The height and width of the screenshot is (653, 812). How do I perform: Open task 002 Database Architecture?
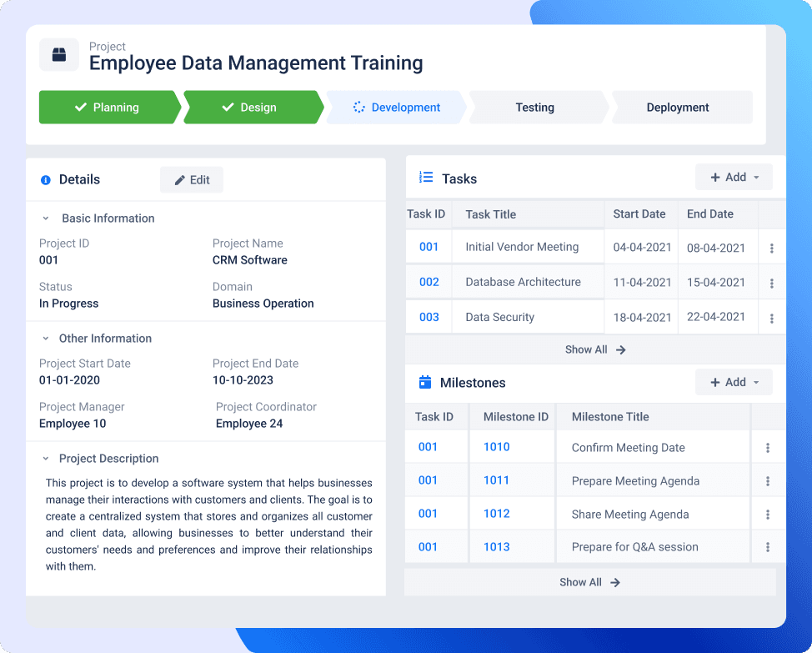[x=429, y=282]
